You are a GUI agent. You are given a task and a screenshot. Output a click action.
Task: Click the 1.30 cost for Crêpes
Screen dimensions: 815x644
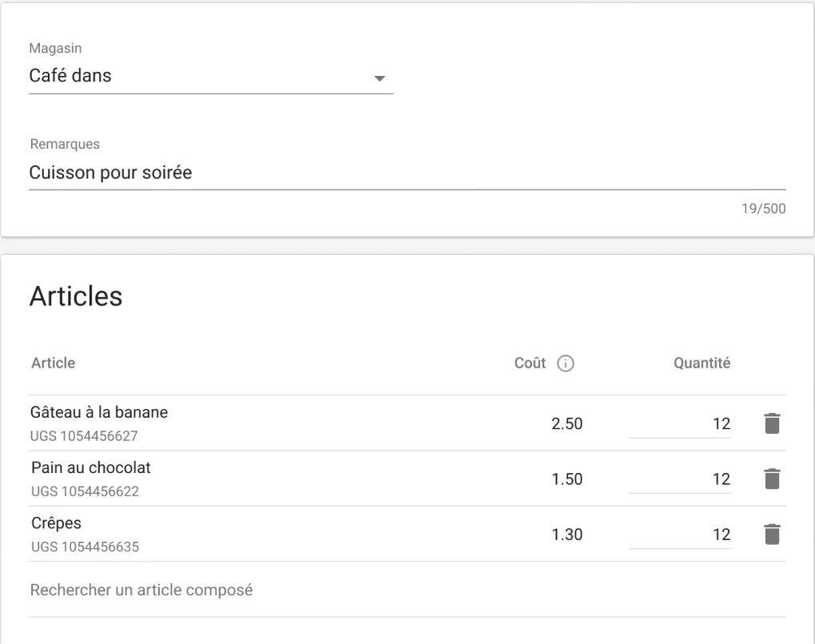point(567,535)
